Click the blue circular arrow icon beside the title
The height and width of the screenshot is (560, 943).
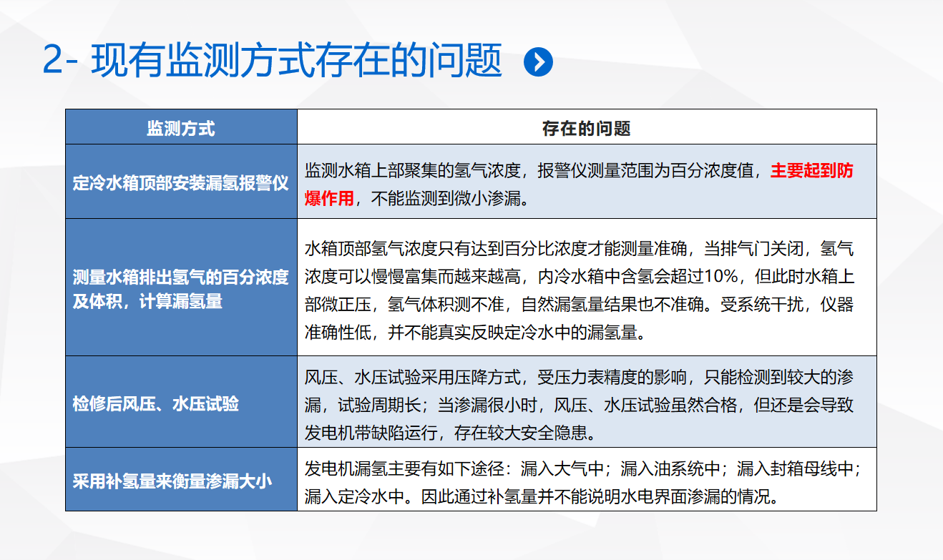coord(538,62)
